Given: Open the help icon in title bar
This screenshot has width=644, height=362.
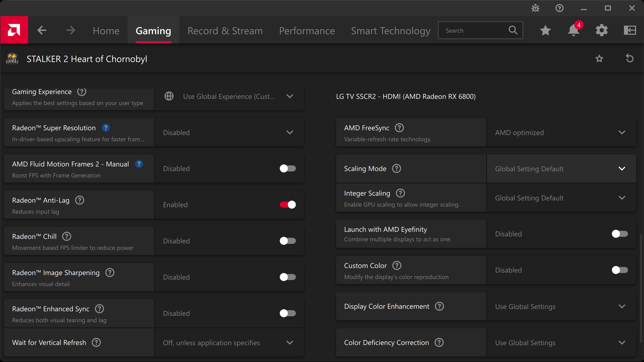Looking at the screenshot, I should click(559, 8).
